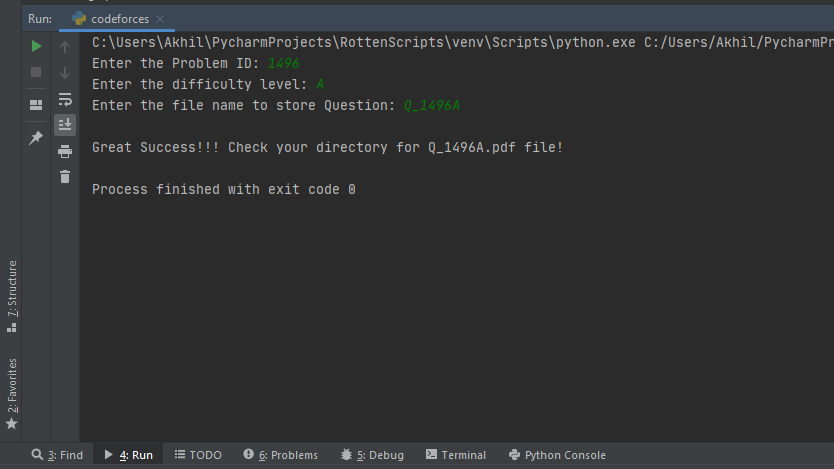Image resolution: width=834 pixels, height=469 pixels.
Task: Close the codeforces run tab
Action: 160,19
